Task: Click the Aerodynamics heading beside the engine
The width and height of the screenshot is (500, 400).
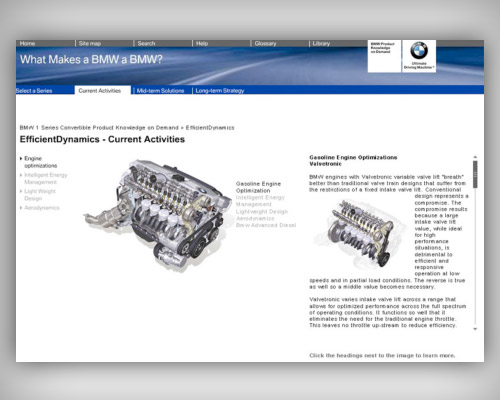Action: [255, 218]
